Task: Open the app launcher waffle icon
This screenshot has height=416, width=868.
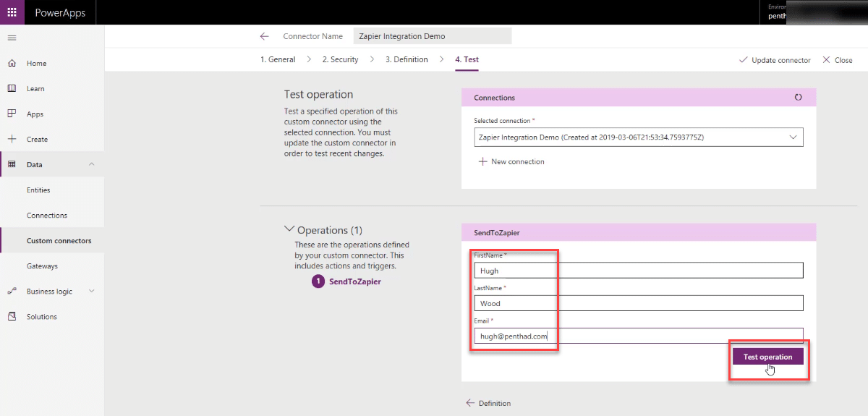Action: tap(12, 12)
